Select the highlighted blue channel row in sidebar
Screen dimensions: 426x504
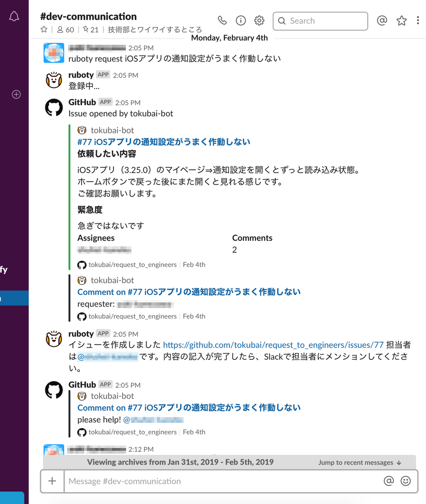pyautogui.click(x=14, y=298)
